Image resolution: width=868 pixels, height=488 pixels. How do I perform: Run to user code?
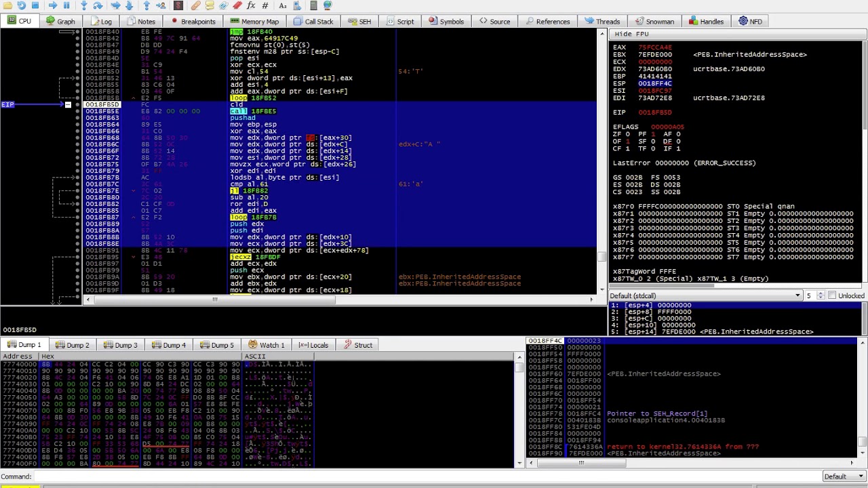pyautogui.click(x=161, y=5)
